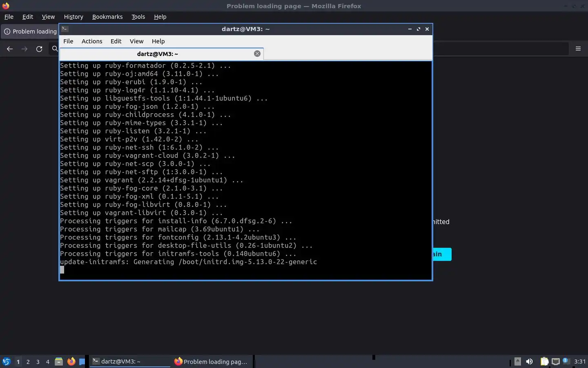Switch to workspace 2 in pager
The height and width of the screenshot is (368, 588).
click(28, 362)
